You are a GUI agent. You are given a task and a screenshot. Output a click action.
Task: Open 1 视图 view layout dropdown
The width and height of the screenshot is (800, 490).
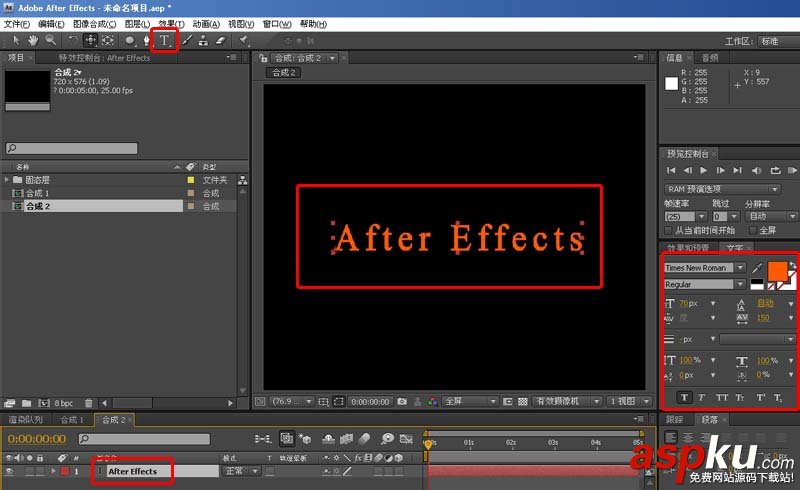[630, 402]
